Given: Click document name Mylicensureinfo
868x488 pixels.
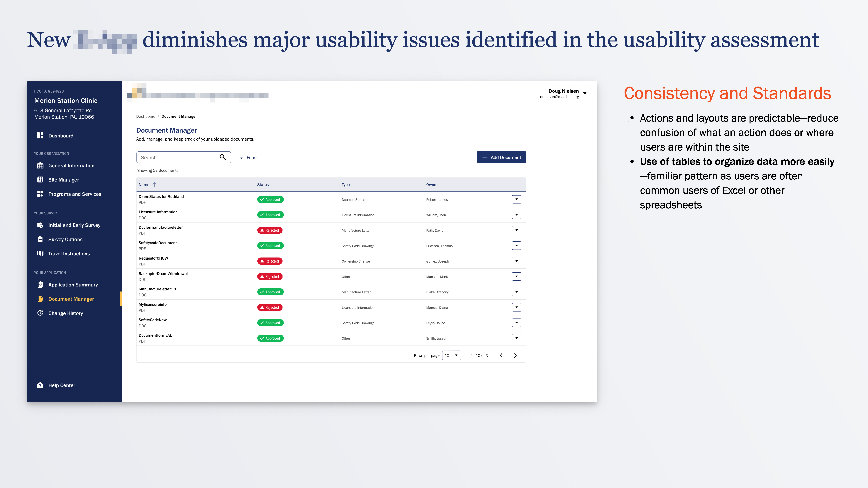Looking at the screenshot, I should tap(152, 305).
